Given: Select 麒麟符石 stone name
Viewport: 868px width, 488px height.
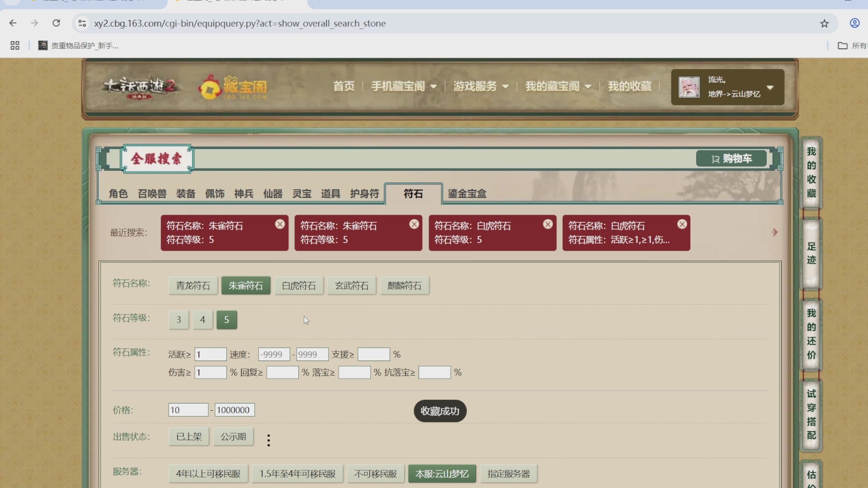Looking at the screenshot, I should [405, 286].
